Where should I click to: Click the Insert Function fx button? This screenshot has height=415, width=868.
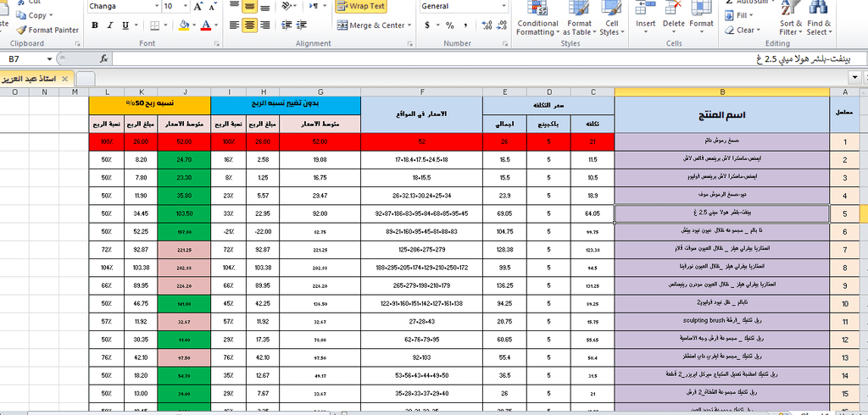click(104, 58)
